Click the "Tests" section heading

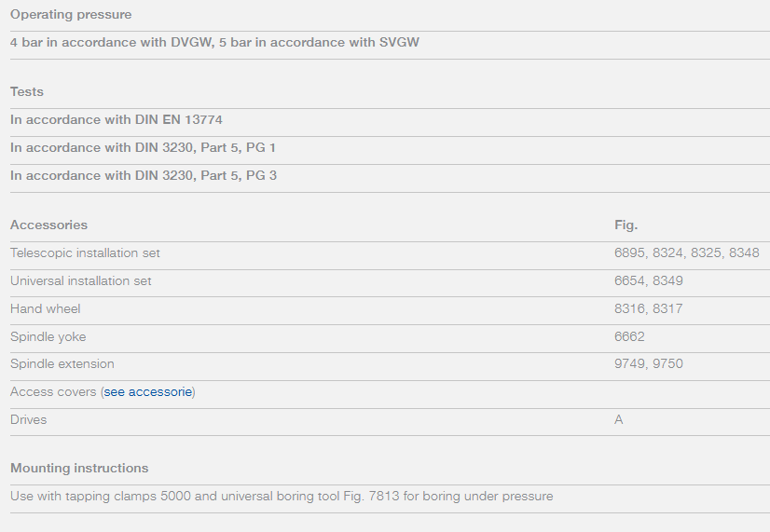[27, 92]
